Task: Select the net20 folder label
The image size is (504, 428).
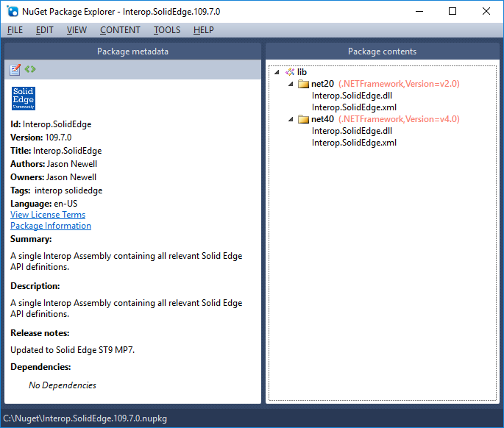Action: point(322,84)
